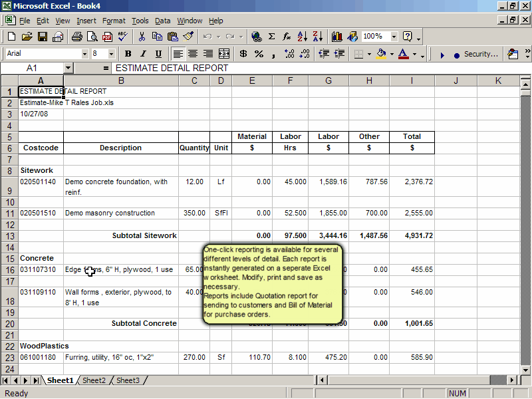Viewport: 532px width, 399px height.
Task: Click Decrease Indent icon
Action: coord(324,54)
